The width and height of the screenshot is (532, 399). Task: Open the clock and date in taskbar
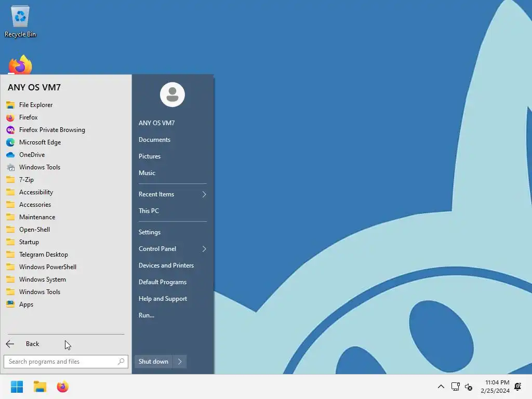click(x=495, y=387)
